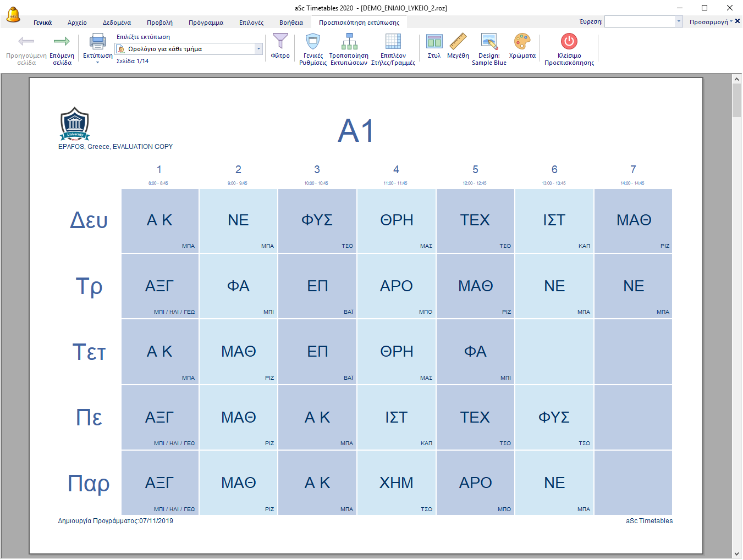The image size is (743, 560).
Task: Switch to the Δεδομένα tab
Action: click(117, 23)
